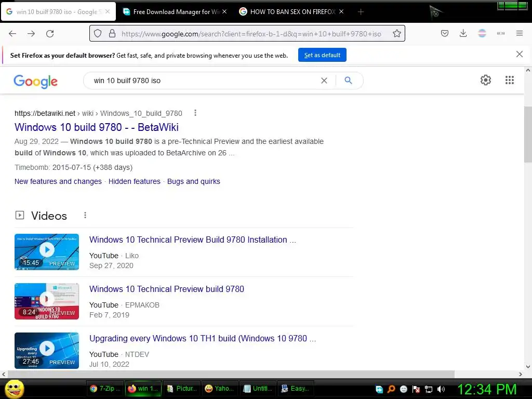Switch to 7-Zip taskbar window
This screenshot has height=399, width=532.
tap(105, 389)
